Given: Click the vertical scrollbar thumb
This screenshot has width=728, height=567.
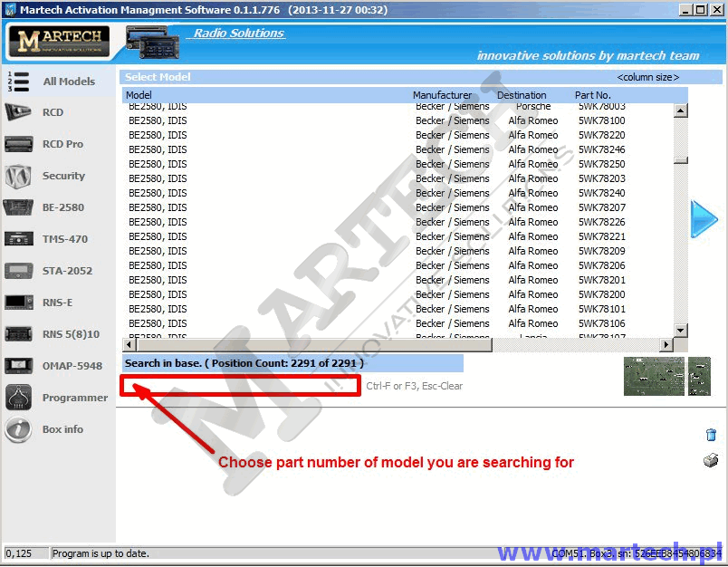Looking at the screenshot, I should tap(681, 160).
